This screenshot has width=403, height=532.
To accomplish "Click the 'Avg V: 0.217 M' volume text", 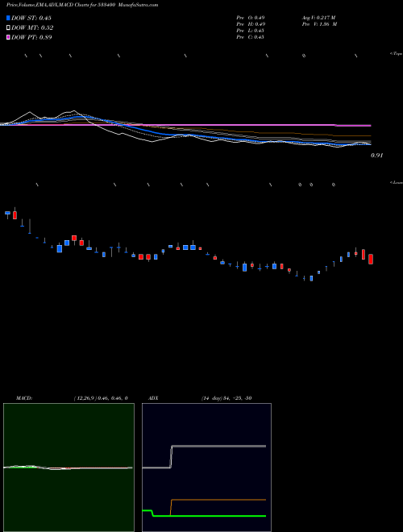I will 318,18.
